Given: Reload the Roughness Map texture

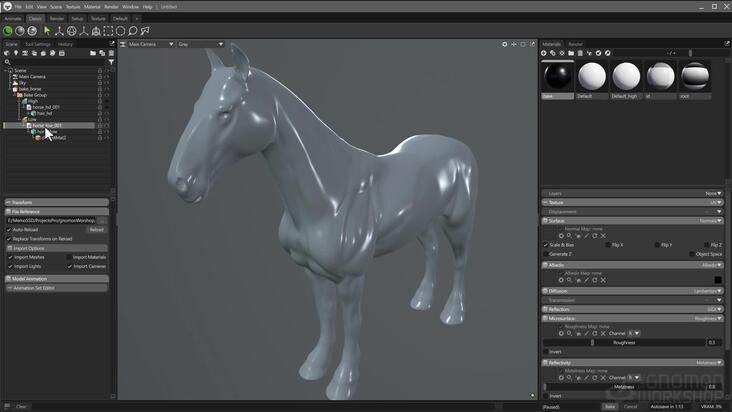Looking at the screenshot, I should click(595, 333).
